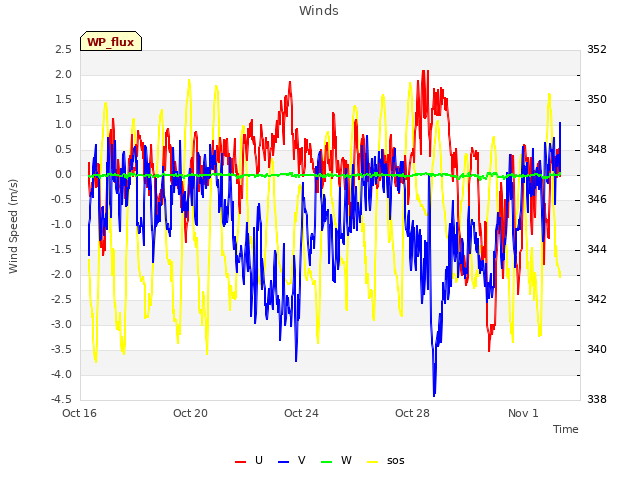Click the blue V legend swatch
Viewport: 640px width, 480px height.
coord(283,462)
